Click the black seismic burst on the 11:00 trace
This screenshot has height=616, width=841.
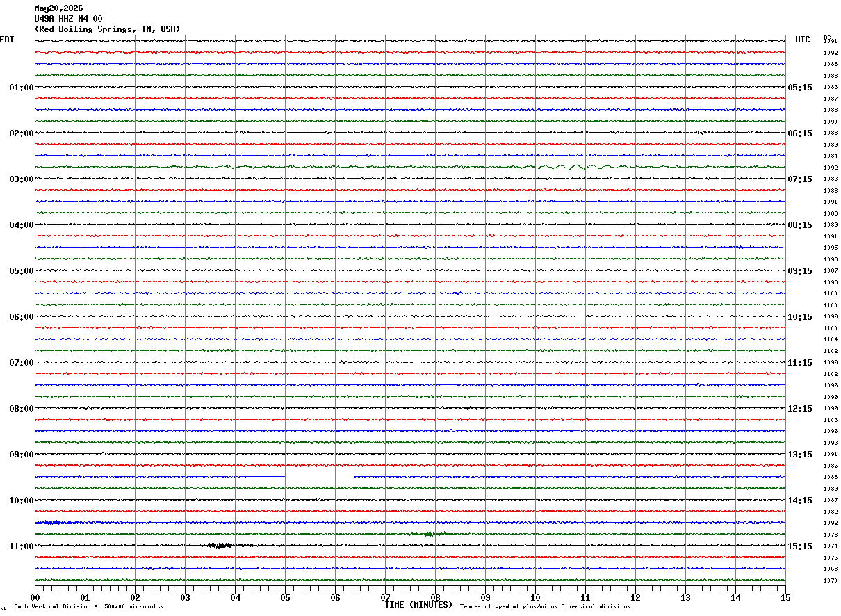[x=222, y=546]
